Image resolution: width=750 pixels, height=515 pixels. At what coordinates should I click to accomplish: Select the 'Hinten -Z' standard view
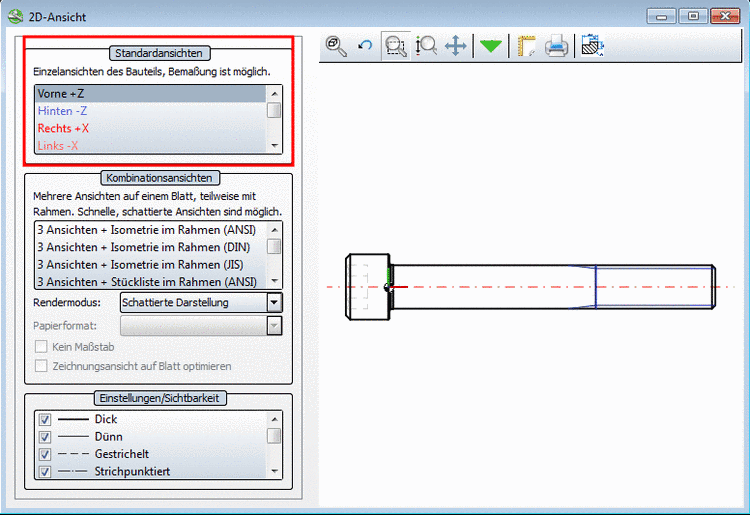pos(150,111)
